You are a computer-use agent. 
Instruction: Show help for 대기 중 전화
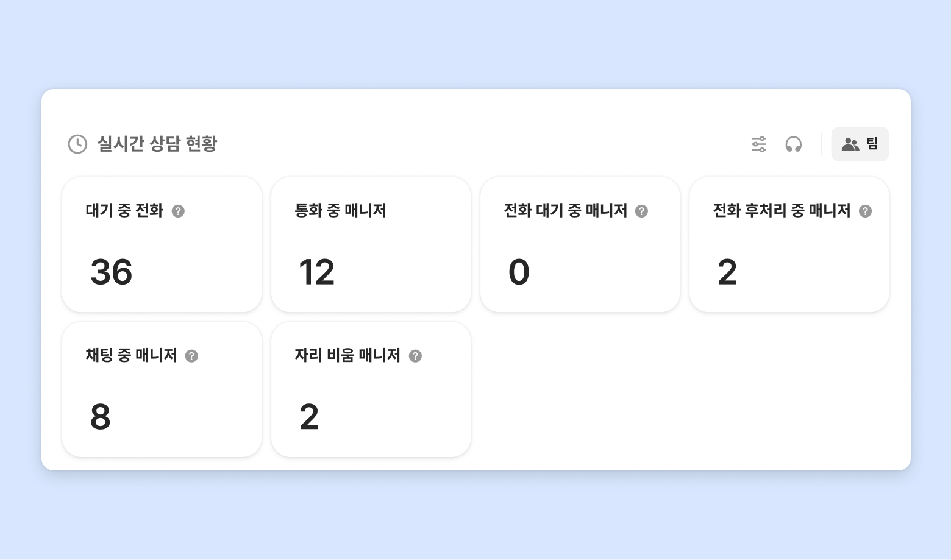pyautogui.click(x=178, y=211)
